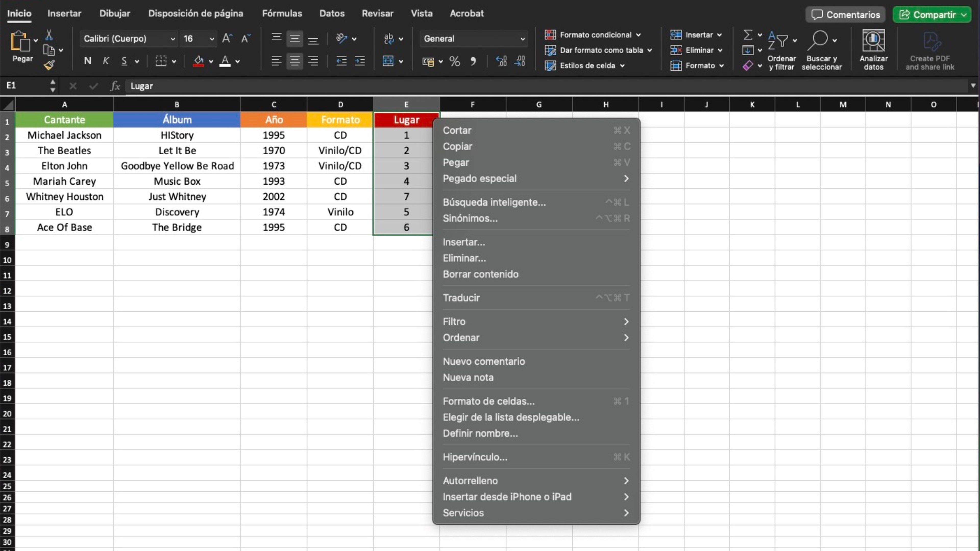Click Buscar y seleccionar button
The width and height of the screenshot is (980, 551).
(x=822, y=50)
